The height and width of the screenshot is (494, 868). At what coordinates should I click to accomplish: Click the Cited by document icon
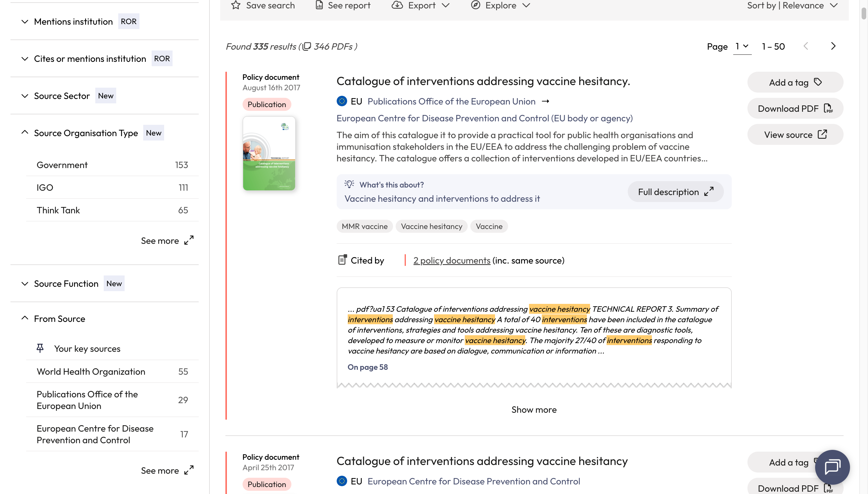(x=342, y=260)
